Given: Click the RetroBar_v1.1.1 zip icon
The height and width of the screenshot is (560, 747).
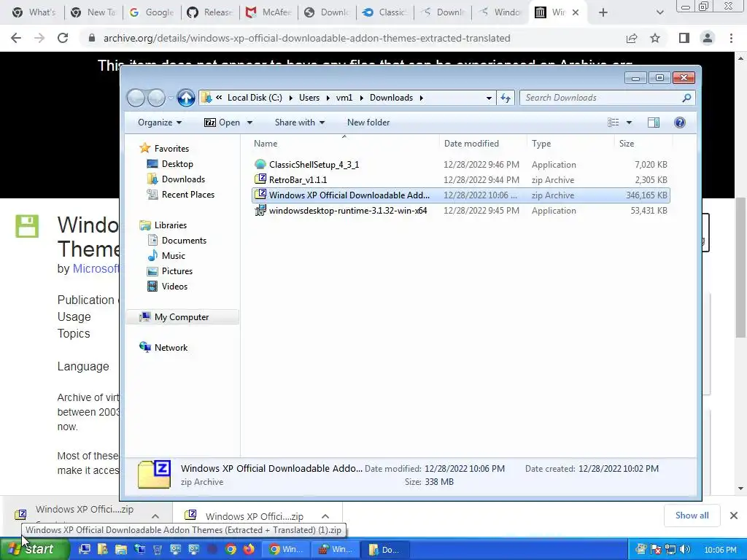Looking at the screenshot, I should pyautogui.click(x=260, y=179).
